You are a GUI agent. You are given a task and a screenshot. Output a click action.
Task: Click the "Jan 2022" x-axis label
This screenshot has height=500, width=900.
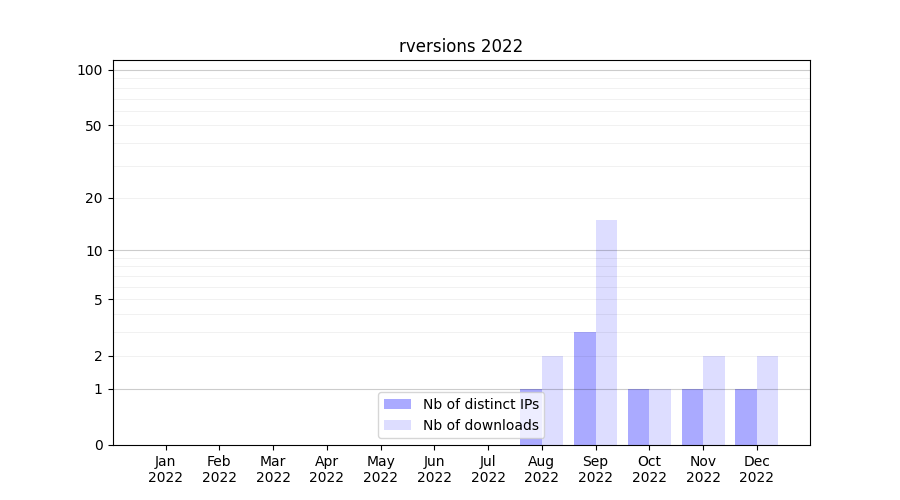pyautogui.click(x=166, y=469)
